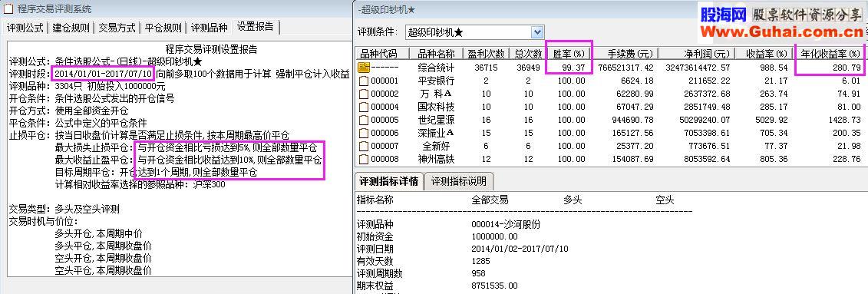Click the 评测时段 date range 2014/01/01-2017/07/10

pos(104,74)
